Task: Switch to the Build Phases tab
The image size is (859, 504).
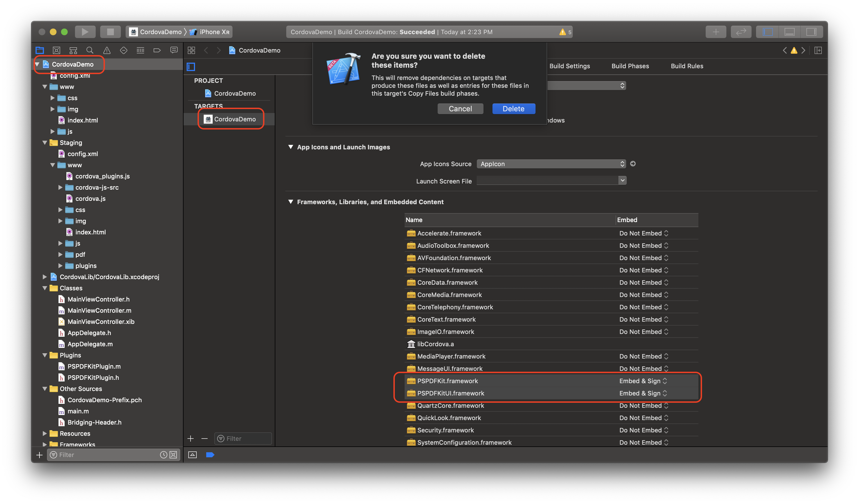Action: (x=630, y=66)
